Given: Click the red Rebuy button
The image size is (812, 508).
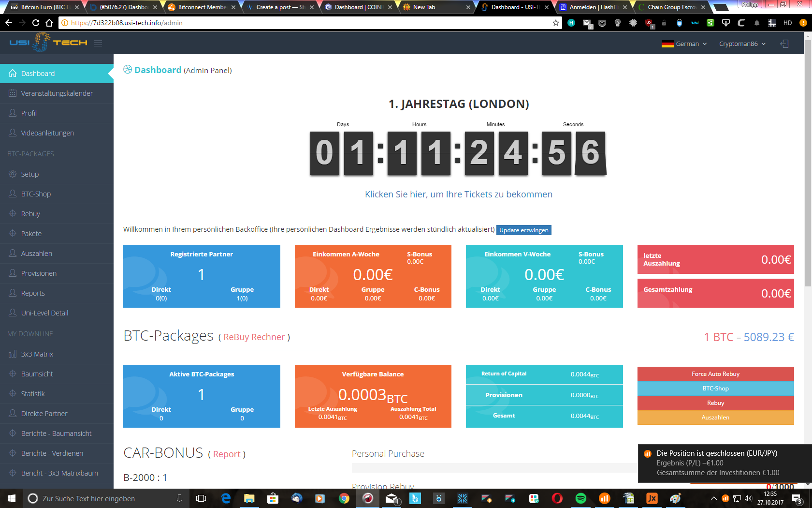Looking at the screenshot, I should pyautogui.click(x=716, y=403).
